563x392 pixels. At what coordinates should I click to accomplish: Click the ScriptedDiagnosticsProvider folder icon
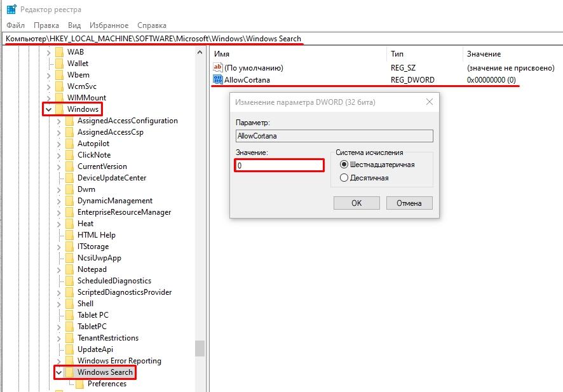click(70, 292)
